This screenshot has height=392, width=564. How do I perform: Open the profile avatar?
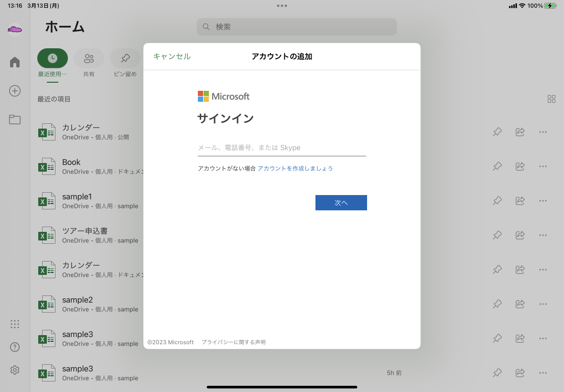point(14,29)
